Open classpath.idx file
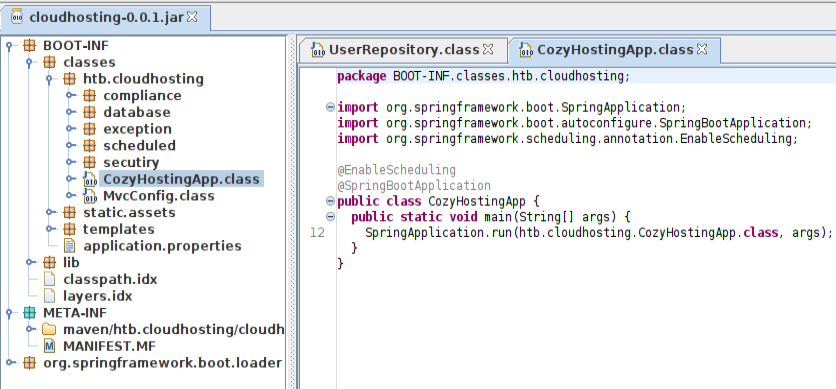Image resolution: width=836 pixels, height=389 pixels. (110, 279)
